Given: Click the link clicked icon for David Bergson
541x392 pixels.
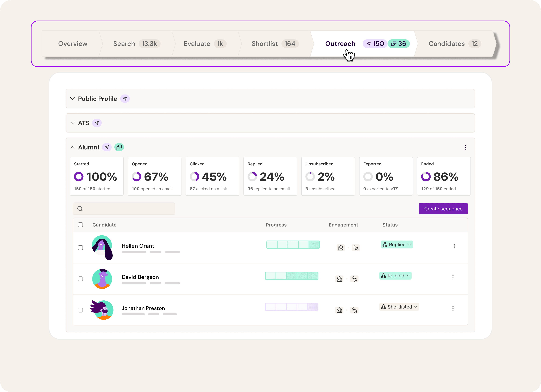Looking at the screenshot, I should tap(354, 279).
